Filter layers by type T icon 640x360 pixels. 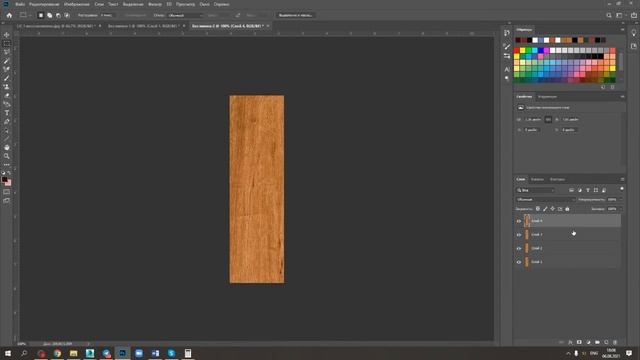coord(588,190)
